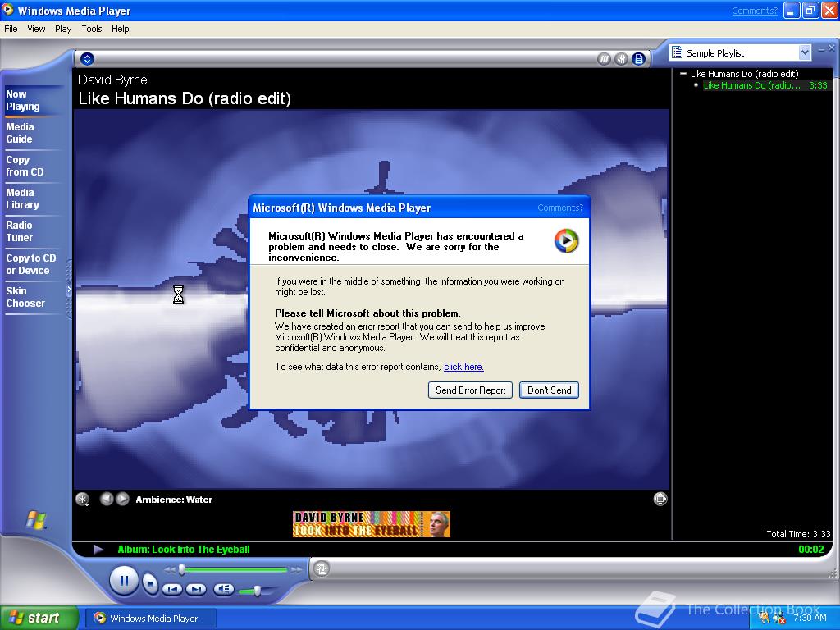Click the Don't Send button
The width and height of the screenshot is (840, 630).
[549, 390]
